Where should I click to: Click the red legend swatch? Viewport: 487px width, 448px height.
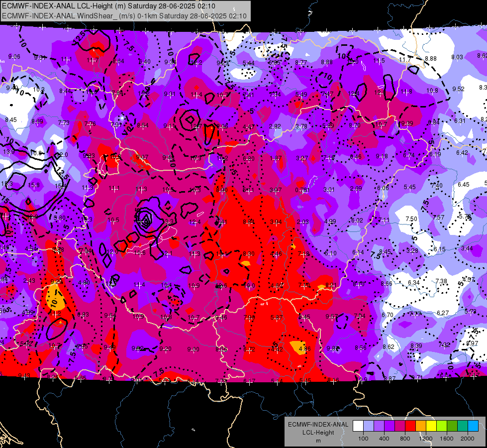coord(410,426)
